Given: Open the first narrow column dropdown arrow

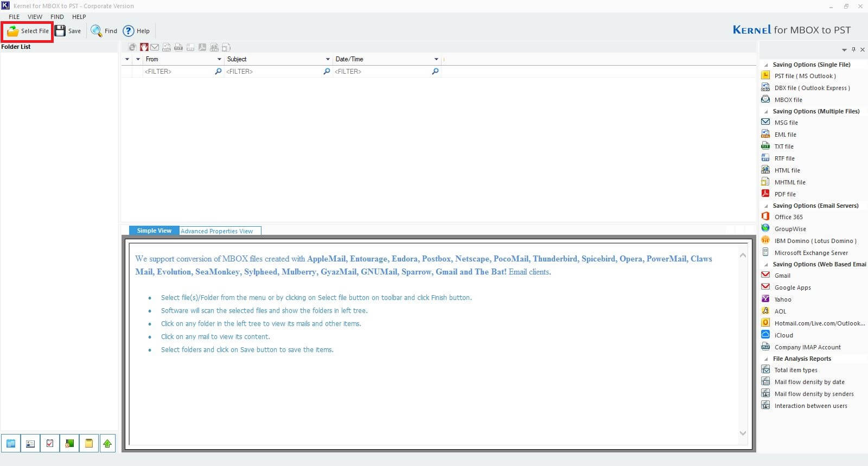Looking at the screenshot, I should 127,59.
